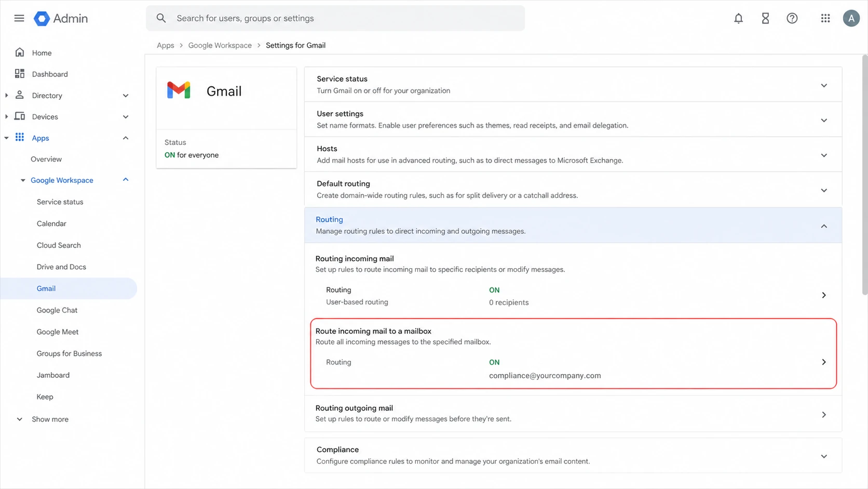Viewport: 868px width, 489px height.
Task: Select Jamboard in the sidebar
Action: (53, 375)
